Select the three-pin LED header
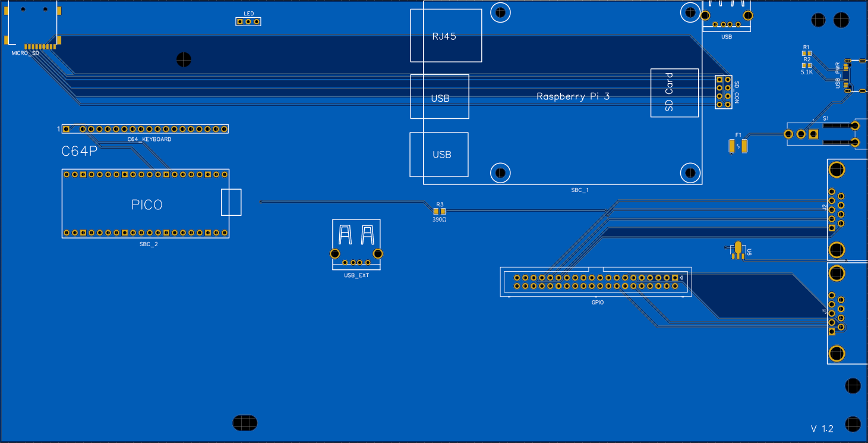Screen dimensions: 868x443 coord(248,22)
